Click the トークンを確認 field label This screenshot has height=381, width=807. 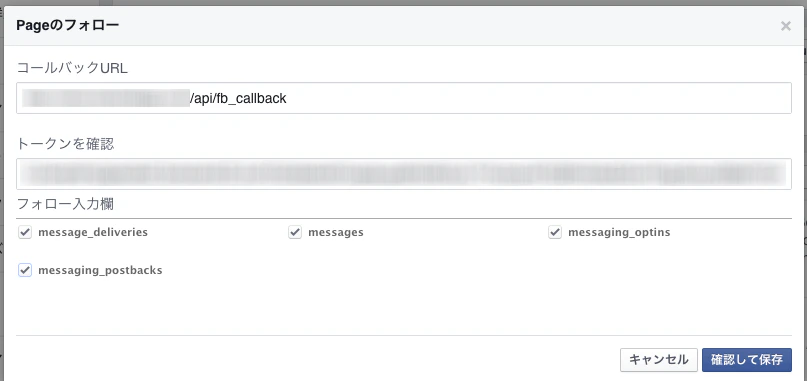(65, 144)
